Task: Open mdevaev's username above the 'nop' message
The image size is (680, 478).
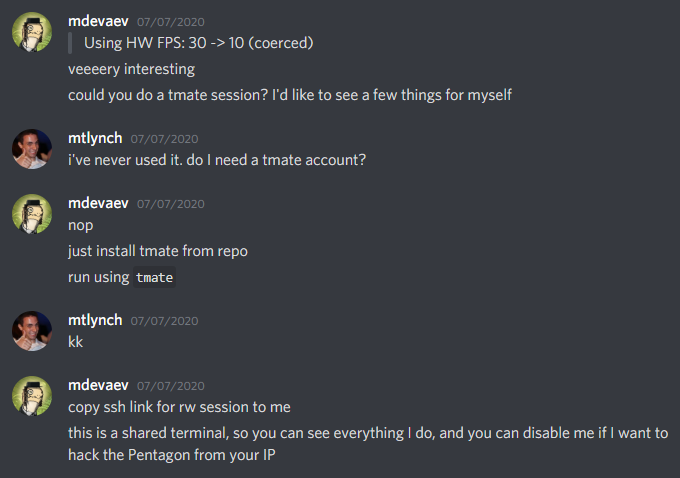Action: [x=98, y=203]
